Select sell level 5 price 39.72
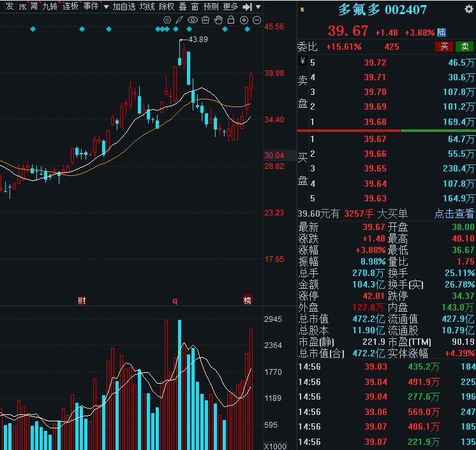The height and width of the screenshot is (450, 476). pos(375,62)
